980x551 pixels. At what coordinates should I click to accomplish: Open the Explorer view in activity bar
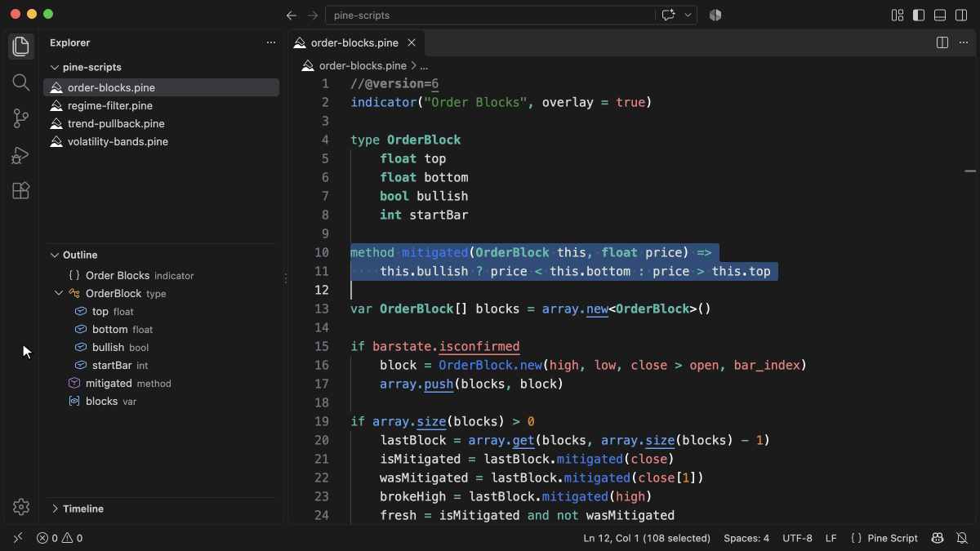21,47
